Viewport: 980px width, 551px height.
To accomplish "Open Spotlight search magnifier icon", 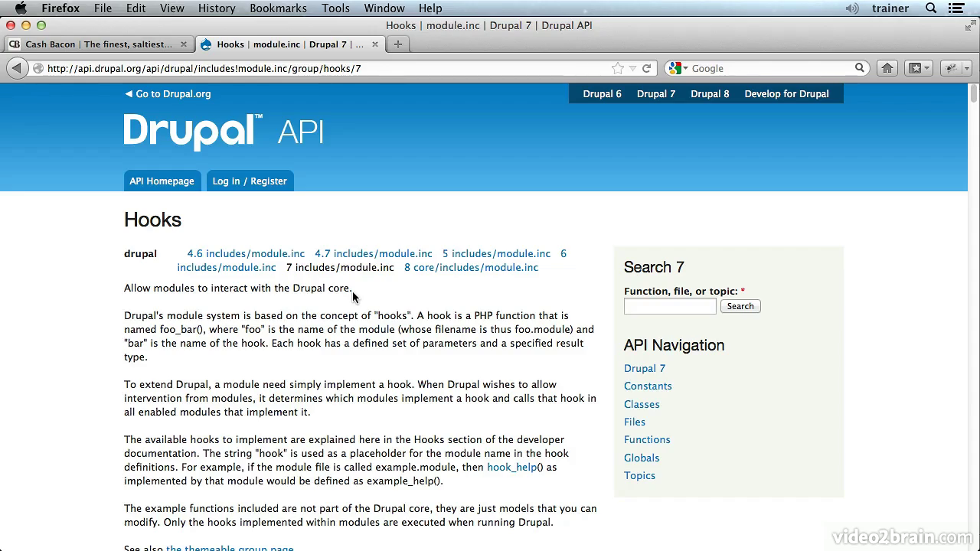I will tap(931, 8).
